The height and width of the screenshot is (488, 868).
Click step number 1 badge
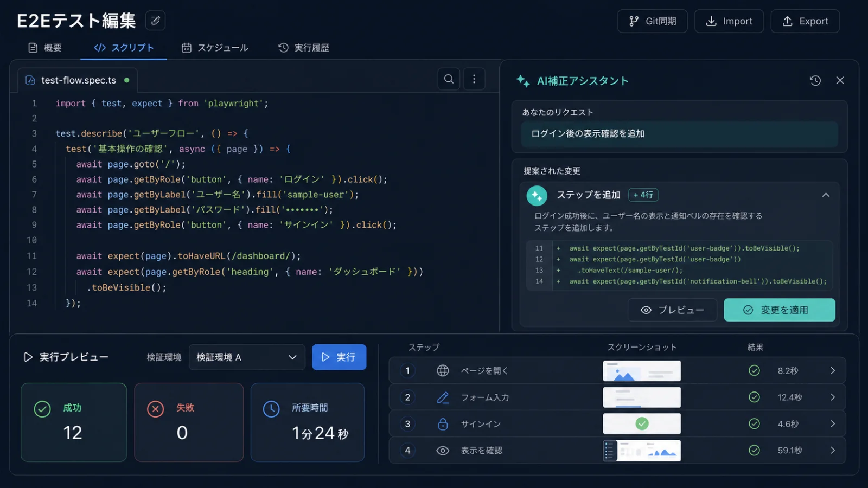point(407,371)
